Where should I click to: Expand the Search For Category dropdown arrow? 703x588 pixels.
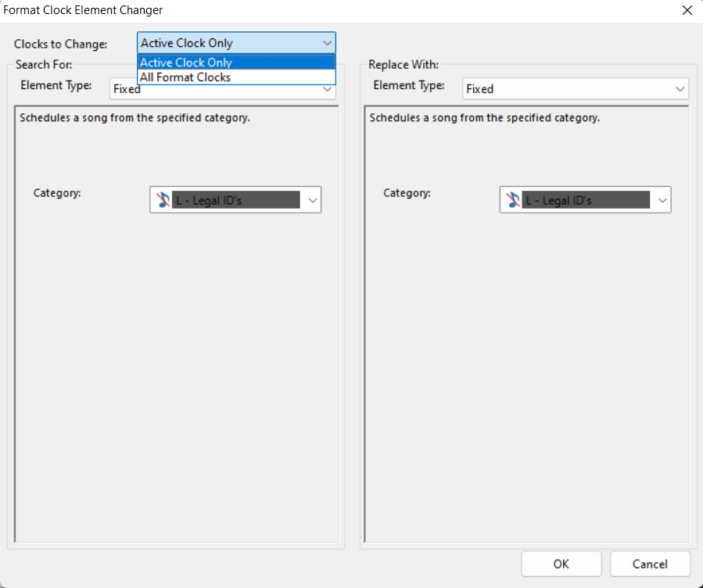coord(313,200)
